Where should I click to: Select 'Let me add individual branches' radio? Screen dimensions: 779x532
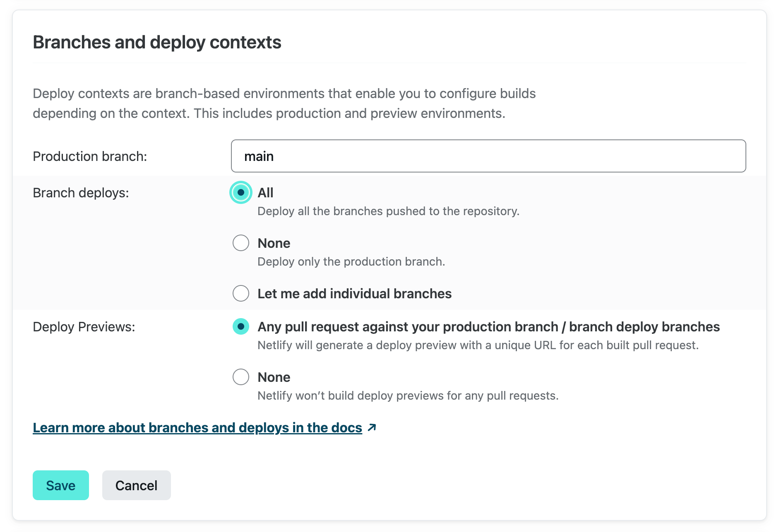pos(241,293)
